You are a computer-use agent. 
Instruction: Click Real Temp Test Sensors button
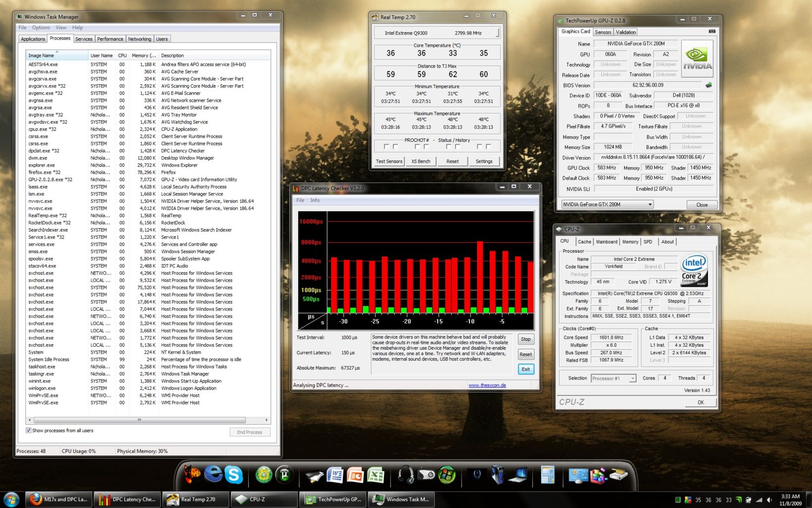click(x=389, y=161)
